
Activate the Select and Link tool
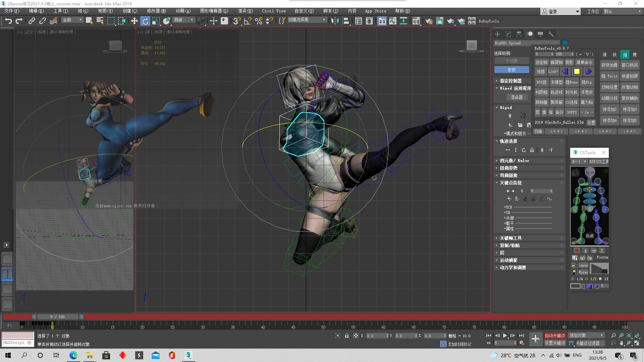[32, 21]
